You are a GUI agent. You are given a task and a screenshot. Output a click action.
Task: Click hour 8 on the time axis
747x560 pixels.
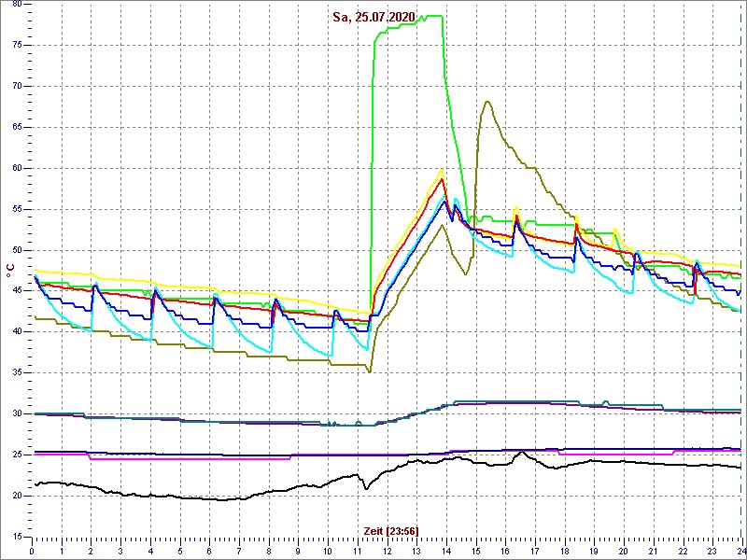268,551
